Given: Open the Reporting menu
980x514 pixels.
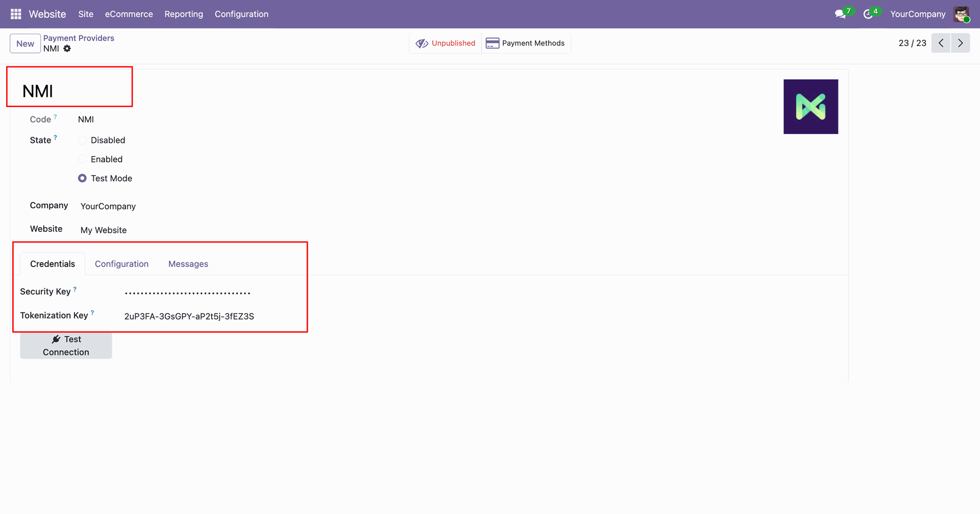Looking at the screenshot, I should pyautogui.click(x=184, y=14).
